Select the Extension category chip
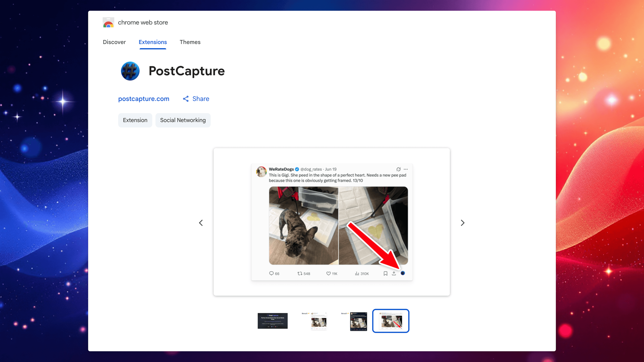 click(x=135, y=120)
